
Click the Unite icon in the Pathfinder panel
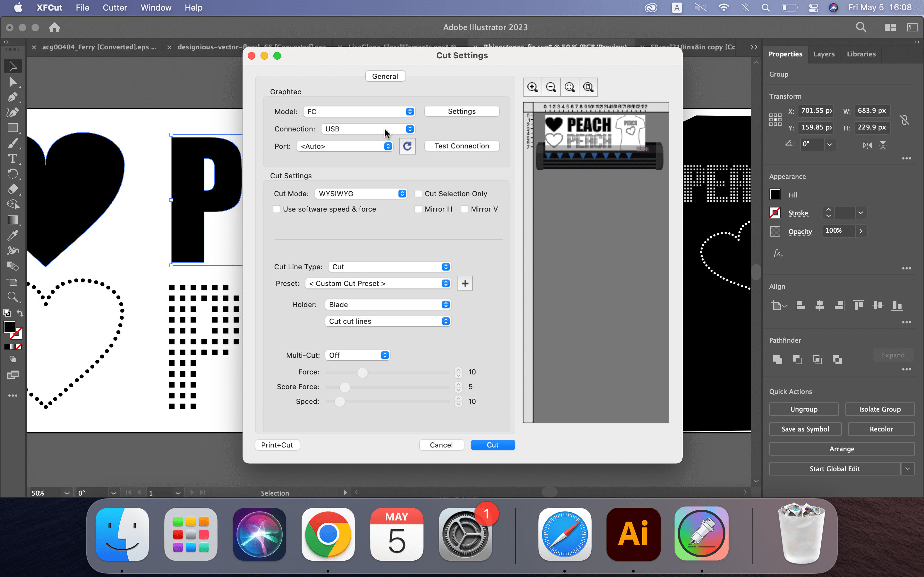tap(777, 359)
